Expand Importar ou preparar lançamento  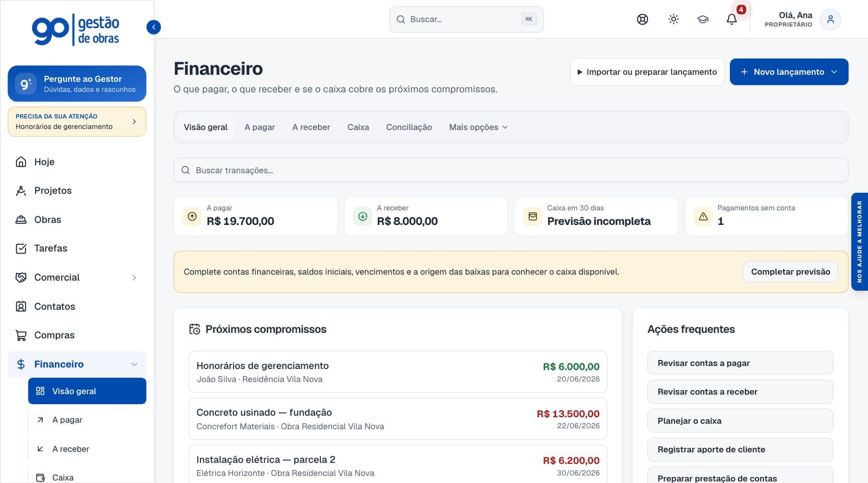[647, 72]
